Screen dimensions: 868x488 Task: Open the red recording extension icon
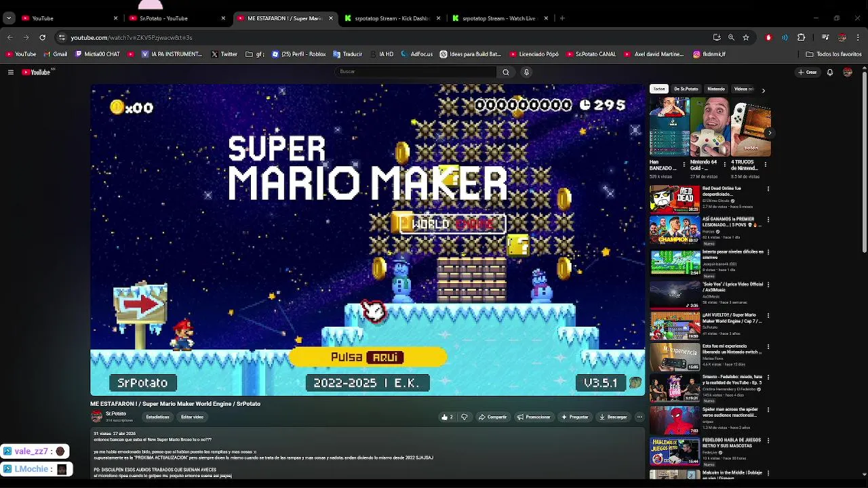point(768,37)
